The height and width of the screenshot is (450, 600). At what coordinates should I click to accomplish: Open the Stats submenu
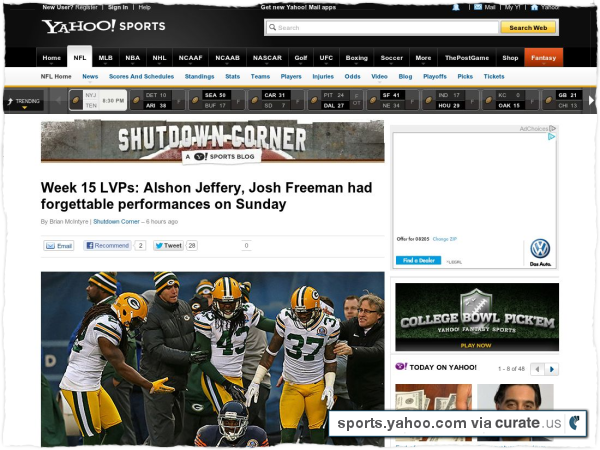coord(233,77)
